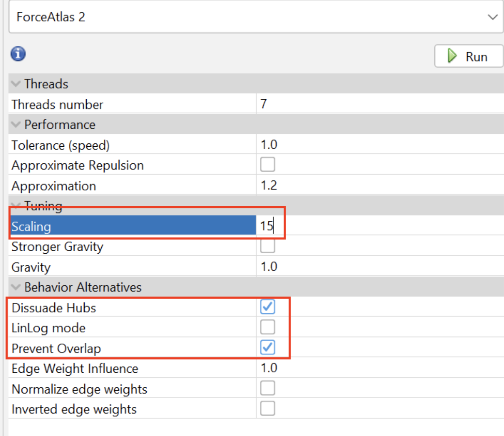The height and width of the screenshot is (436, 504).
Task: Disable Prevent Overlap
Action: click(268, 347)
